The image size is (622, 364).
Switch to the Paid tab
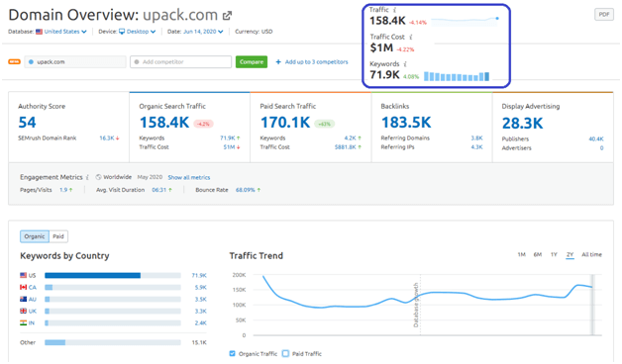(x=58, y=236)
